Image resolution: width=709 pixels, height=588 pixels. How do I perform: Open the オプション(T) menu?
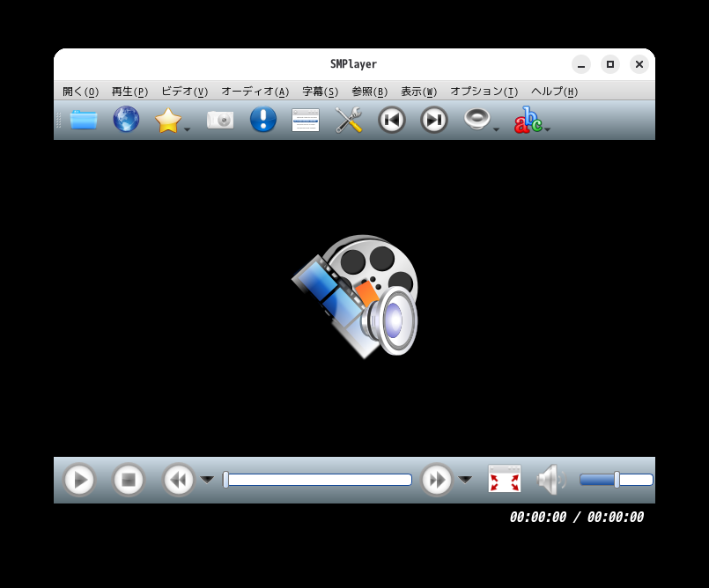[x=484, y=92]
